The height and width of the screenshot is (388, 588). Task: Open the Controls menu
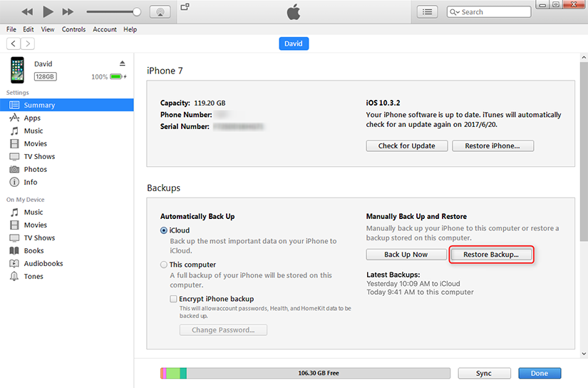(x=73, y=29)
